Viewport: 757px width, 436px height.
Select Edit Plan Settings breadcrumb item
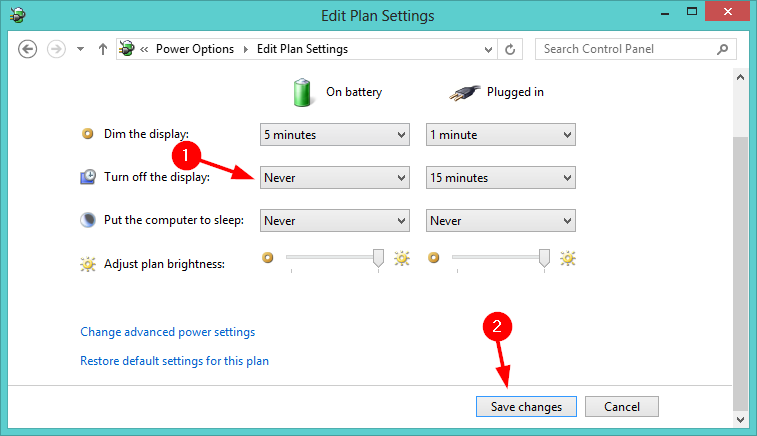[302, 49]
